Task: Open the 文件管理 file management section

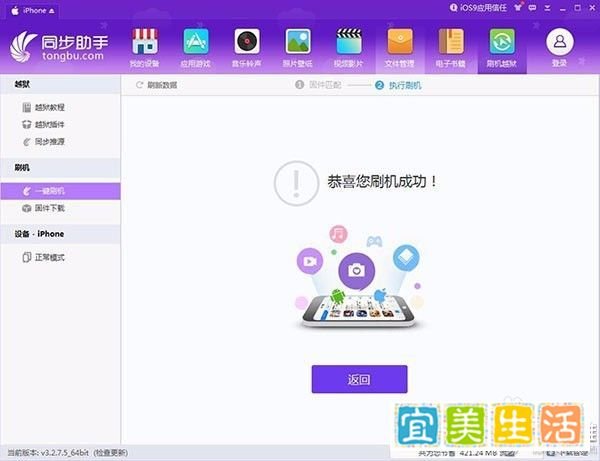Action: 399,48
